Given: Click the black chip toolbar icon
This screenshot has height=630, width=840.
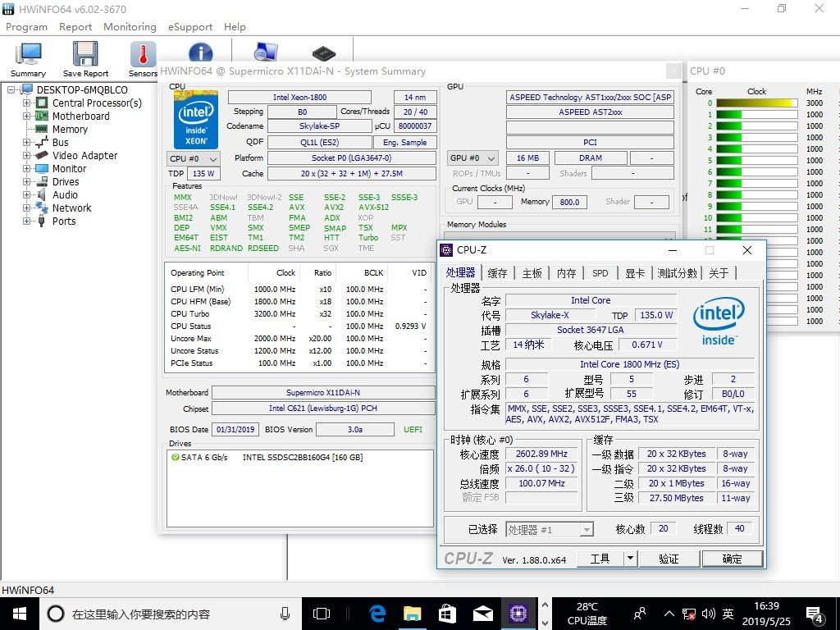Looking at the screenshot, I should click(x=323, y=53).
